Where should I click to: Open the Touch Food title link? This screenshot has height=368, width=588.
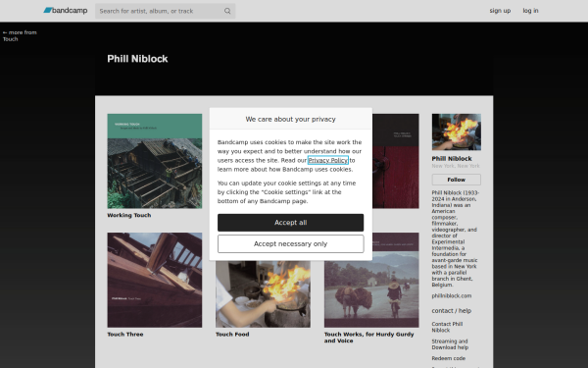pyautogui.click(x=232, y=335)
